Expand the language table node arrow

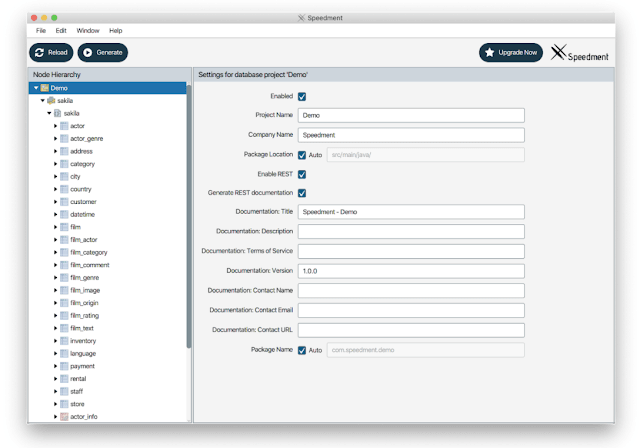coord(56,353)
